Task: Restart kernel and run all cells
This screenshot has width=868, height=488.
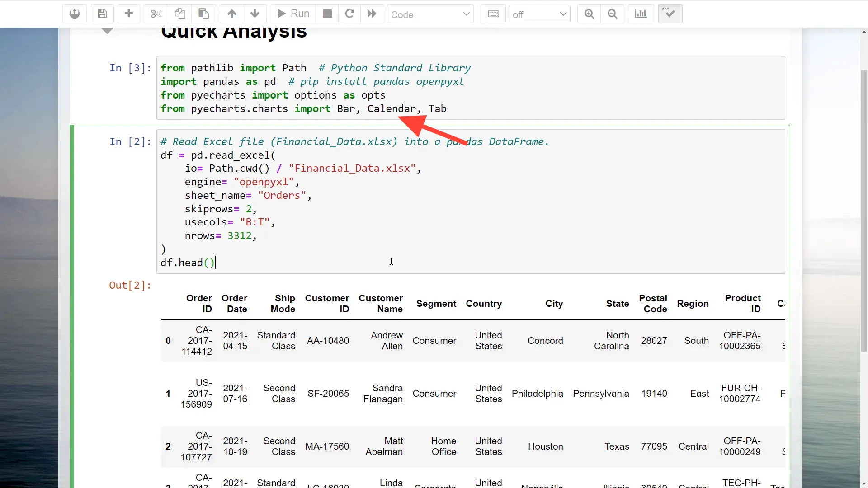Action: pyautogui.click(x=372, y=14)
